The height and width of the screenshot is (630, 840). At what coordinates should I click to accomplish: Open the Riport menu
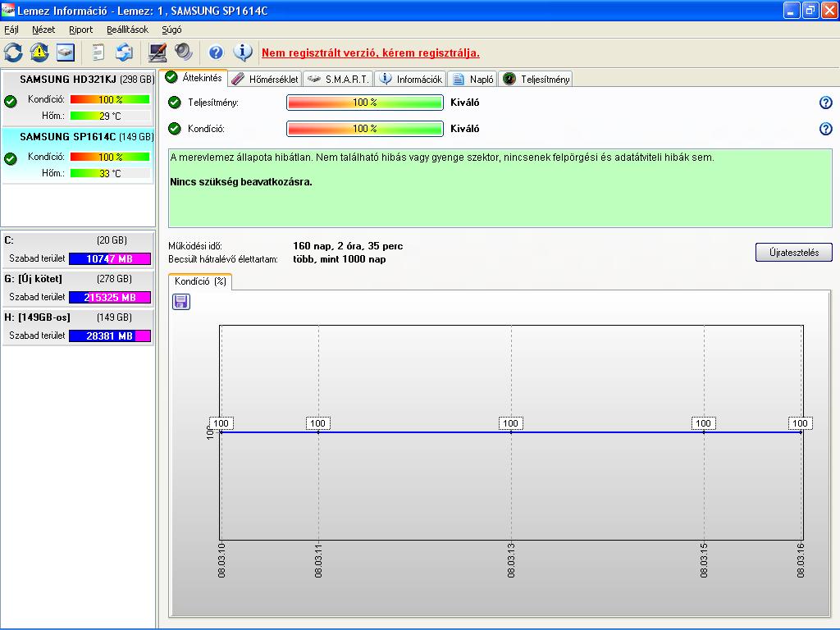tap(81, 30)
